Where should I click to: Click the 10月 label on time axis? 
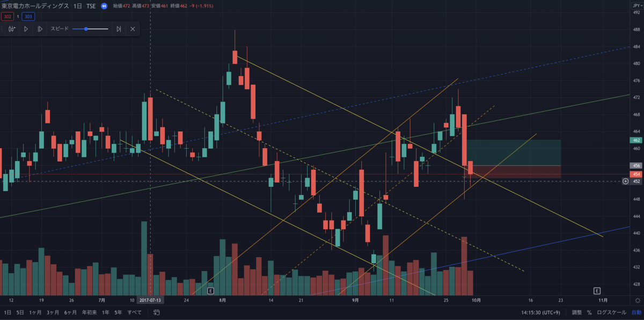click(476, 301)
